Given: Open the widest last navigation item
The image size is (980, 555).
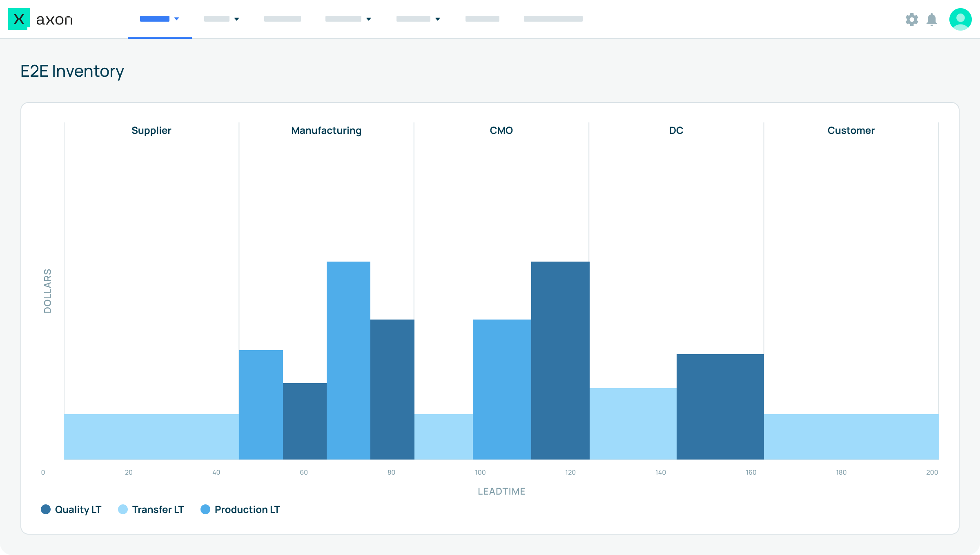Looking at the screenshot, I should pos(553,19).
